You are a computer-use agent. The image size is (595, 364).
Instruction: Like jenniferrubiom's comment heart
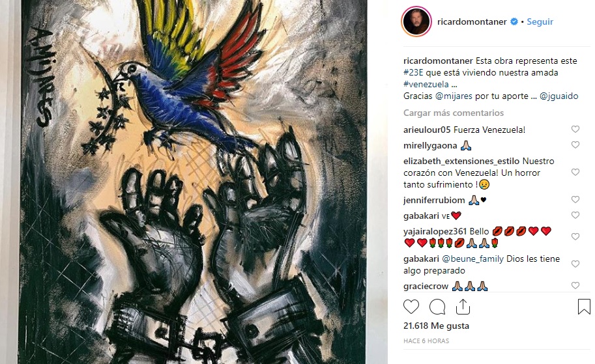(575, 199)
